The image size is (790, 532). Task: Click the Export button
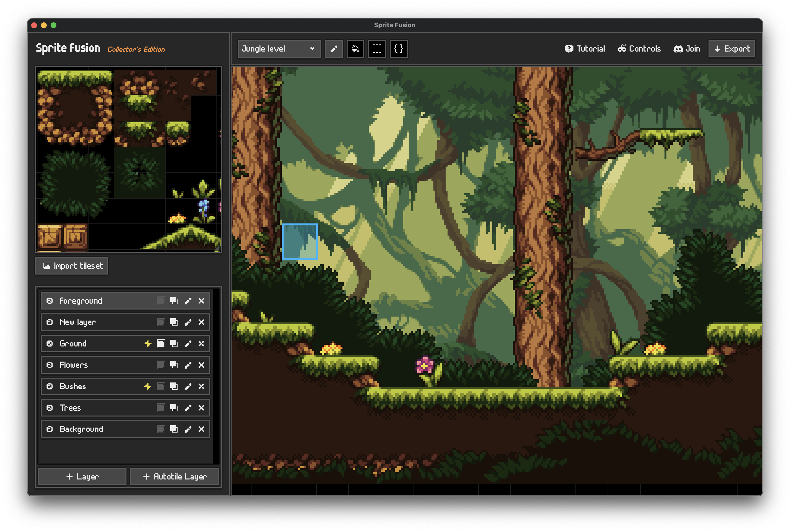[x=732, y=49]
